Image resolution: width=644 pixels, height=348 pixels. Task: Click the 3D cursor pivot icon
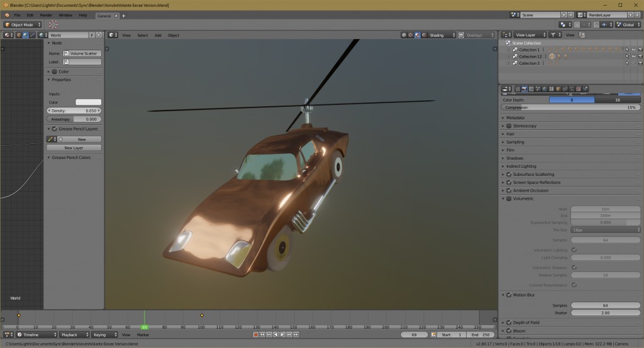click(53, 24)
